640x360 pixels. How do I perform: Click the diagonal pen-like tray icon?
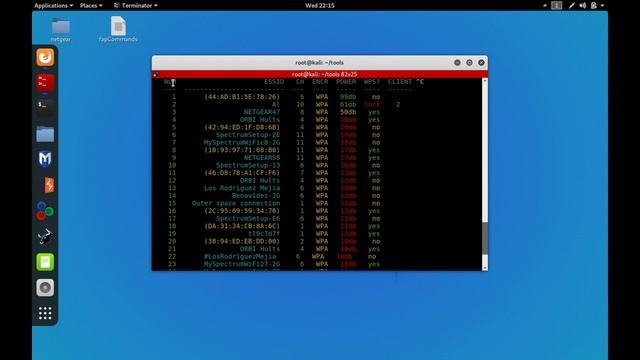pyautogui.click(x=572, y=5)
